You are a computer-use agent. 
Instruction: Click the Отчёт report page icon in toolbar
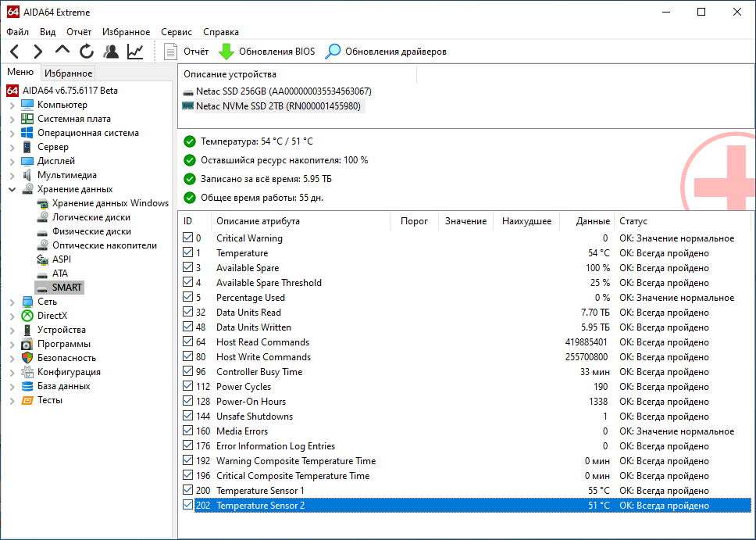click(170, 52)
